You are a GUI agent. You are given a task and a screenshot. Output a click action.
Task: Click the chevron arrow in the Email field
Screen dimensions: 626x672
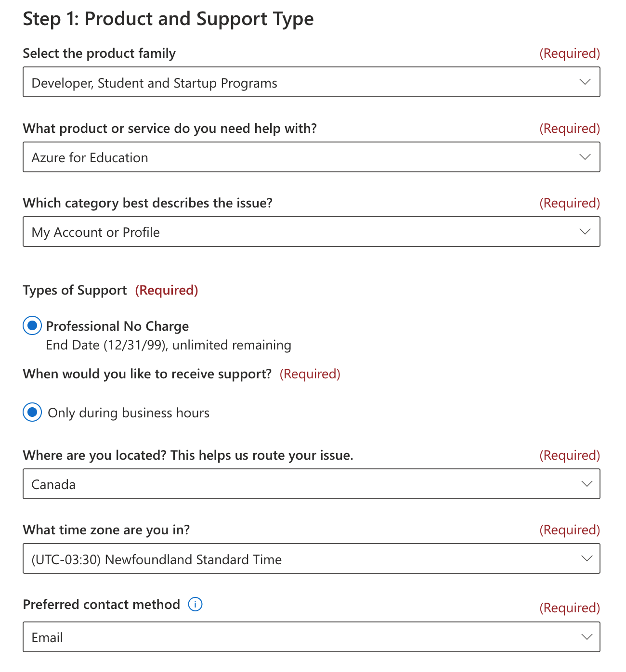(587, 637)
